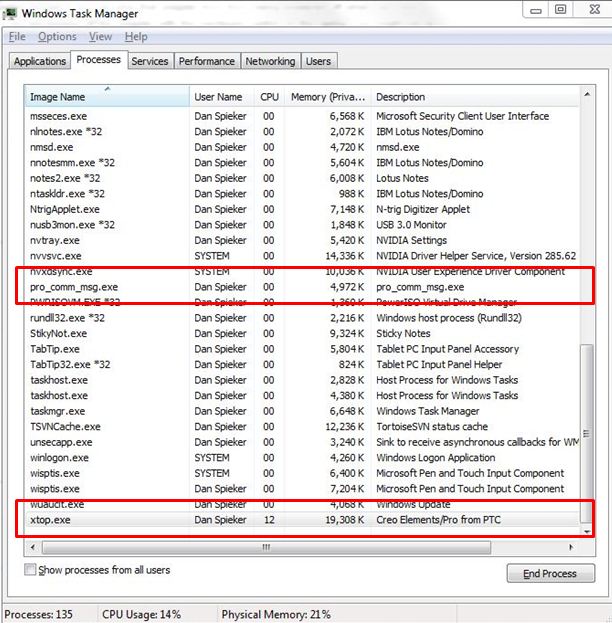The width and height of the screenshot is (612, 623).
Task: Switch to the Applications tab
Action: 40,61
